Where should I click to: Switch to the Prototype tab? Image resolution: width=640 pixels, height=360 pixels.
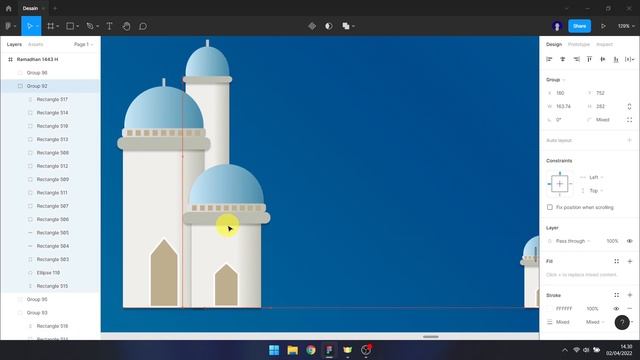pos(579,44)
